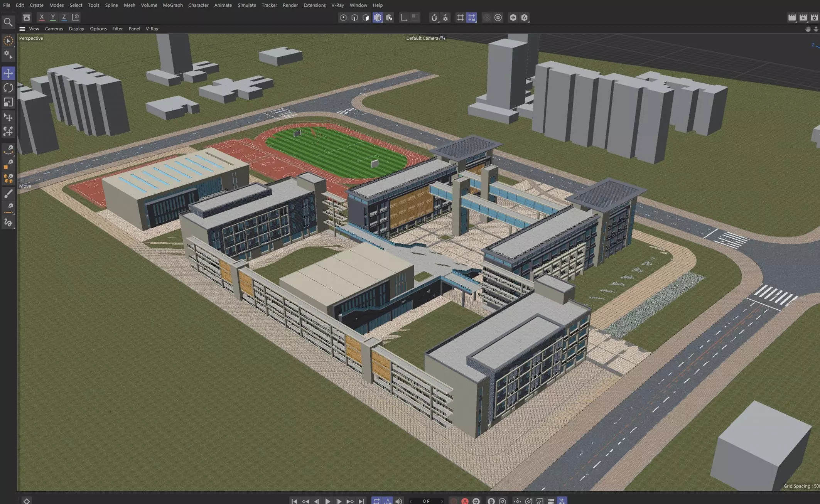
Task: Open render to Picture Viewer clapperboard icon
Action: click(x=803, y=17)
